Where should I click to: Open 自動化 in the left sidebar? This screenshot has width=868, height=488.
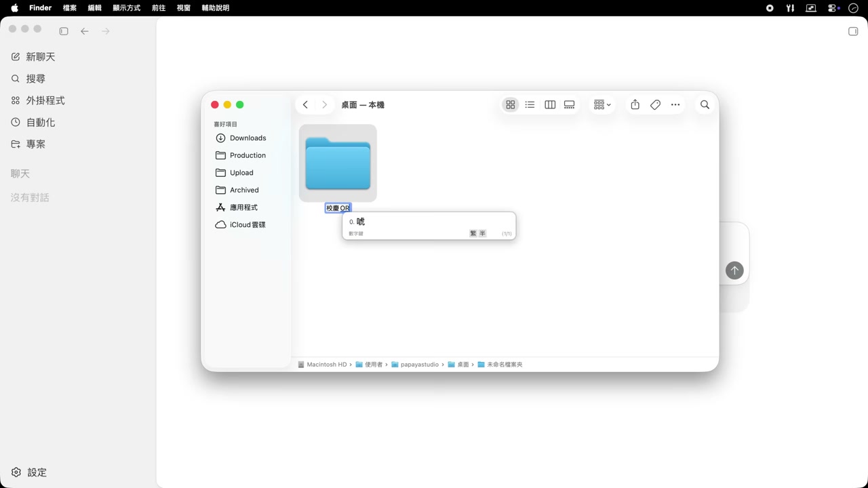pos(33,123)
